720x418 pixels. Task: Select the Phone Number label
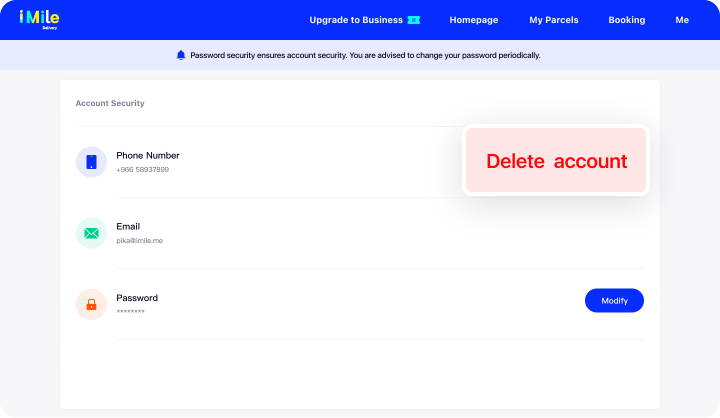(148, 155)
